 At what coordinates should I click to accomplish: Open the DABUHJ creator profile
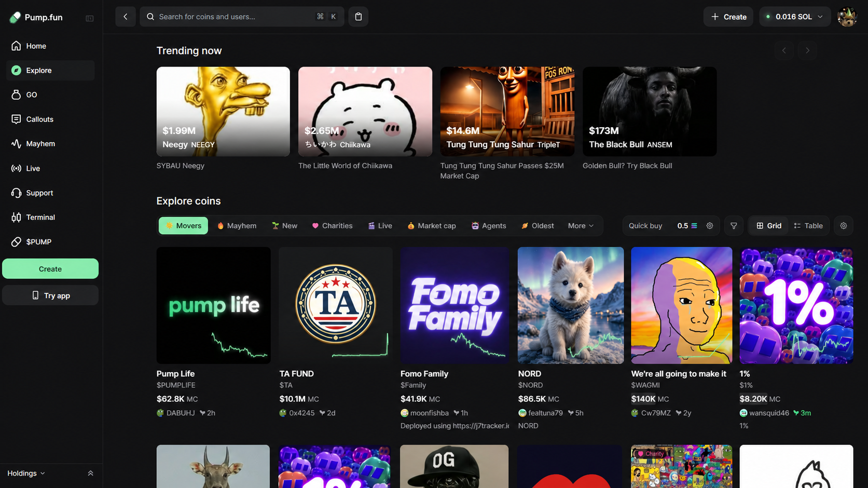pos(176,413)
